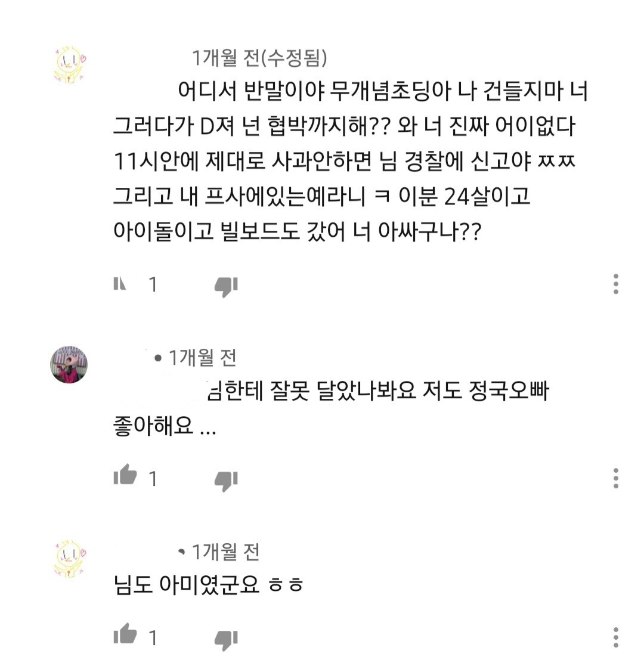This screenshot has width=644, height=663.
Task: Click the doodle avatar beside "님도 아미였군요"
Action: click(69, 559)
